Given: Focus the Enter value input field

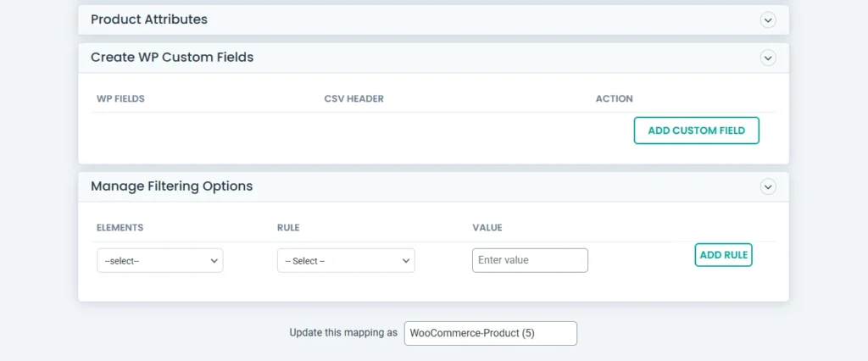Looking at the screenshot, I should 530,260.
